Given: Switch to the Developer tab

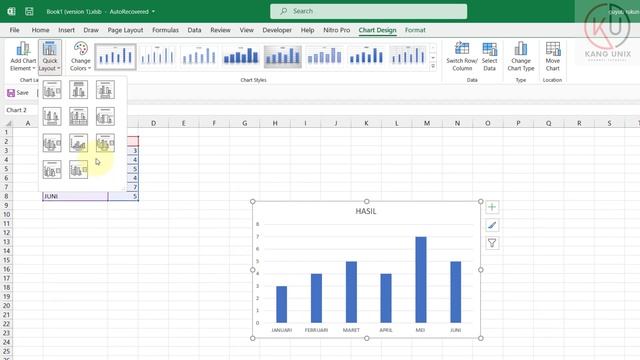Looking at the screenshot, I should (277, 30).
